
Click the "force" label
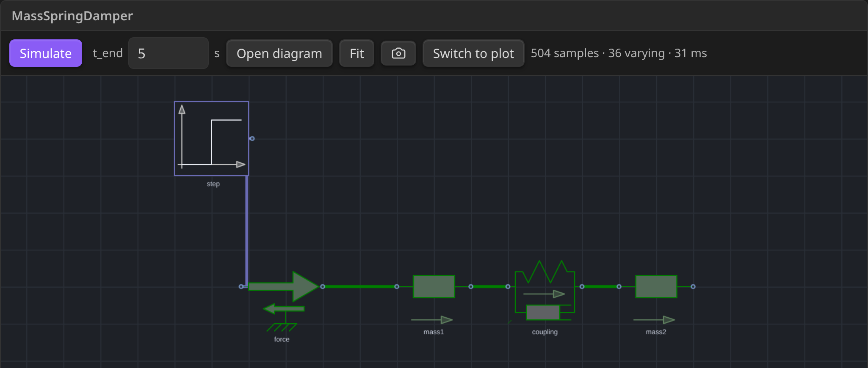coord(282,339)
